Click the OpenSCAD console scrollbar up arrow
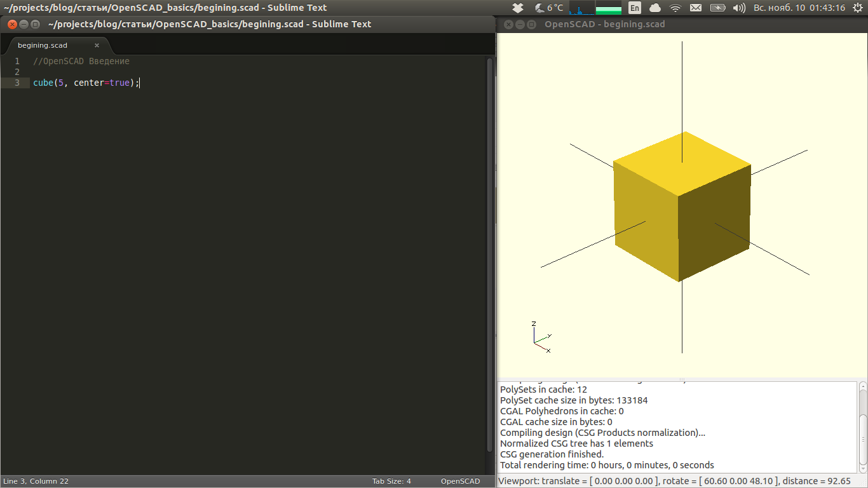This screenshot has height=488, width=868. click(x=863, y=386)
